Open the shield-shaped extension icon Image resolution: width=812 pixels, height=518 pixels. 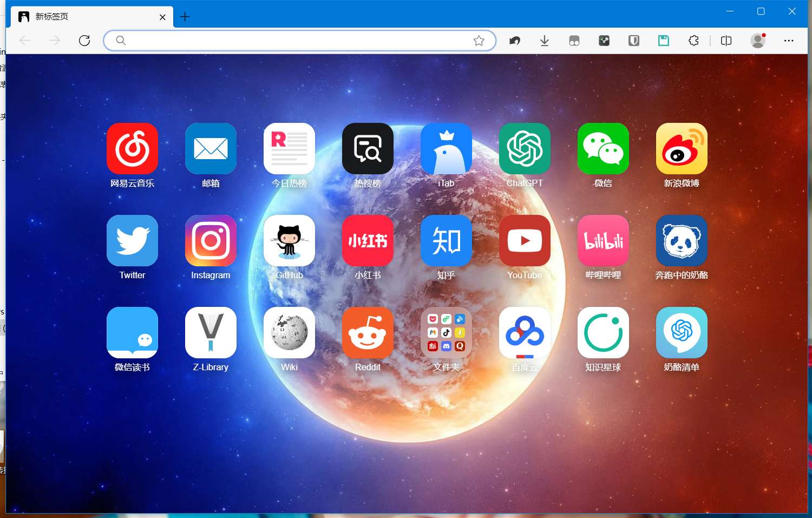point(634,41)
